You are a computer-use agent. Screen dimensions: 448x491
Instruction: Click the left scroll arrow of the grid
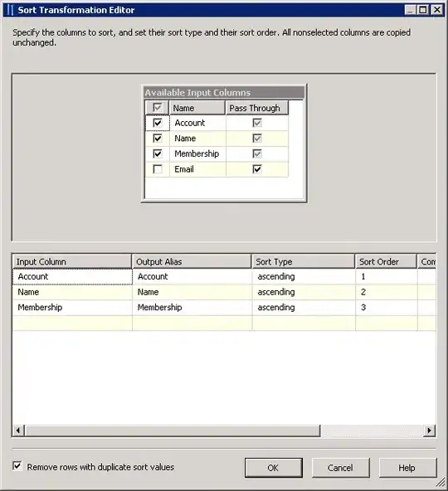click(x=18, y=430)
